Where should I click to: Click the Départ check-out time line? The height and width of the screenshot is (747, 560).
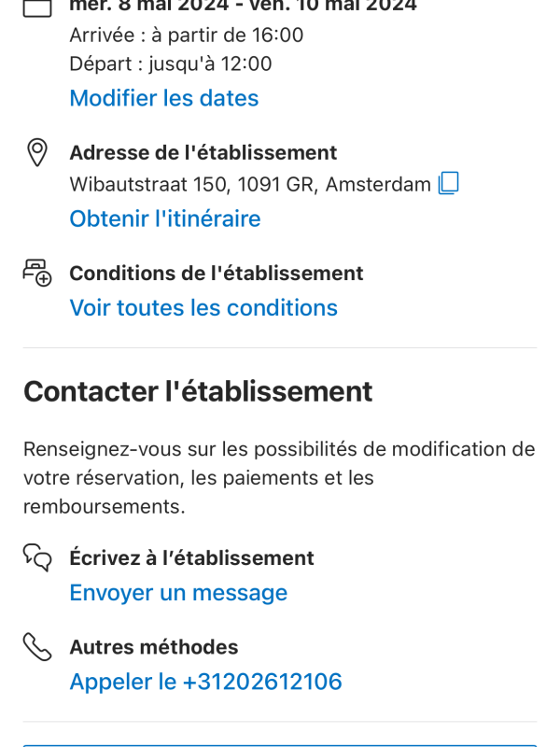171,64
